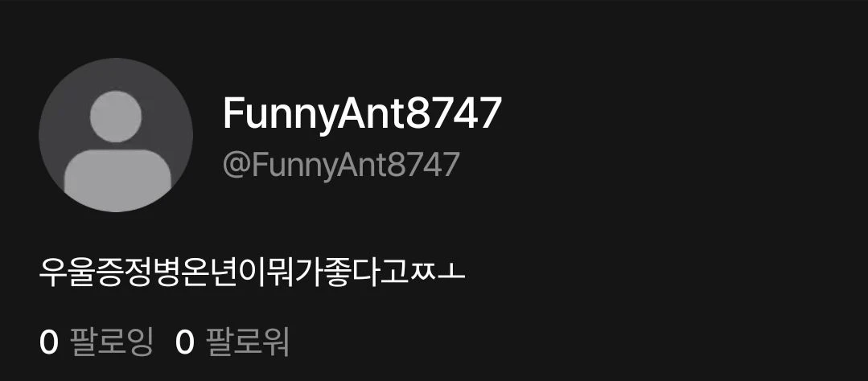Click the FunnyAnt8747 display name

(362, 115)
